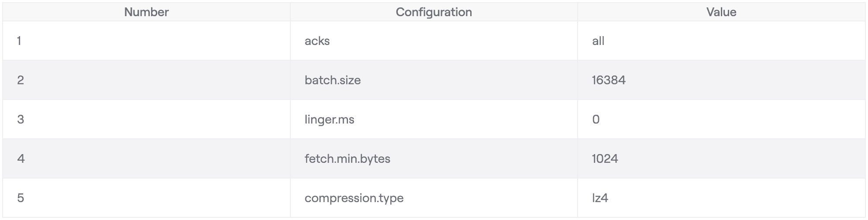Screen dimensions: 868x220
Task: Click row number 2 in Number column
Action: 21,80
